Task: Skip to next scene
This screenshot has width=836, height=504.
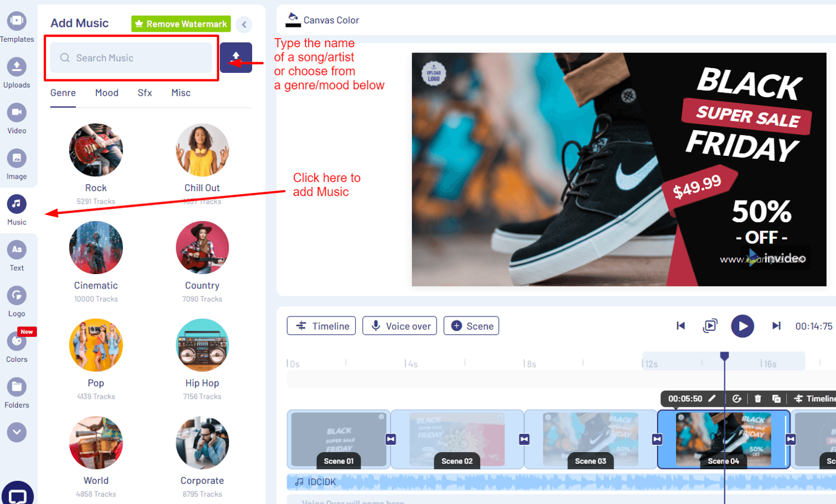Action: (776, 325)
